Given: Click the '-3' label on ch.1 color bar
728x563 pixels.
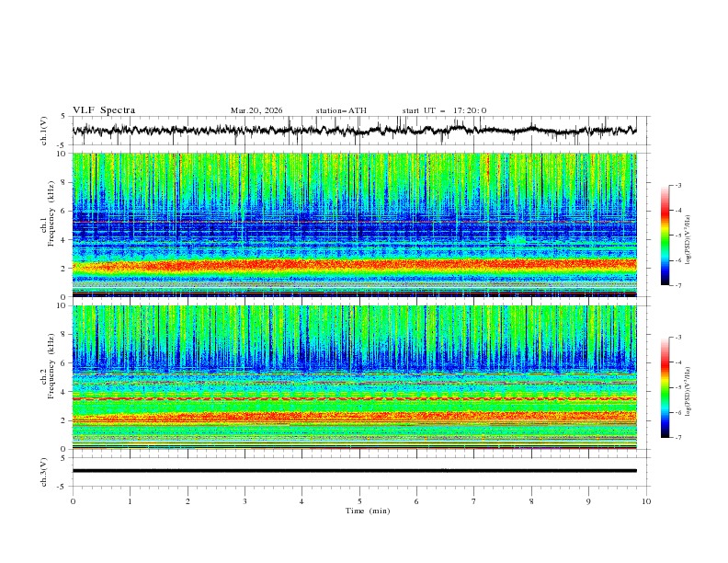Looking at the screenshot, I should [677, 185].
